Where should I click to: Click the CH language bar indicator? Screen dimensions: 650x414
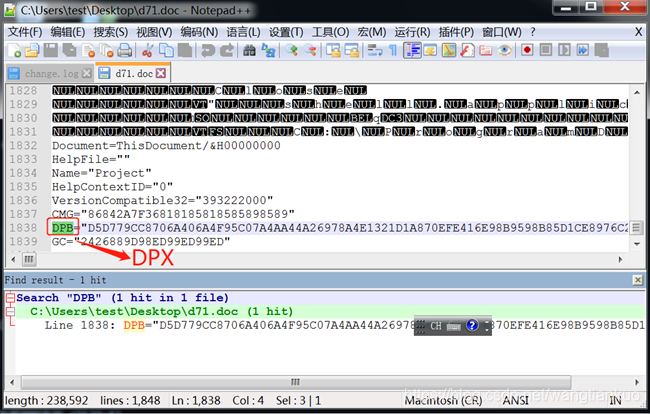click(x=436, y=326)
